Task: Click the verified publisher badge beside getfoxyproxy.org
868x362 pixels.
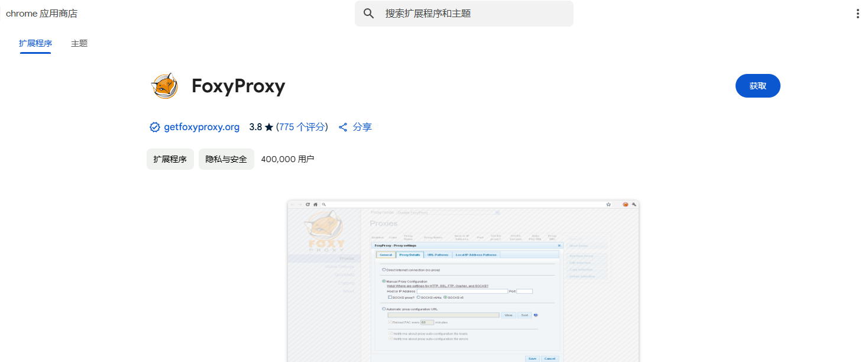Action: click(x=154, y=127)
